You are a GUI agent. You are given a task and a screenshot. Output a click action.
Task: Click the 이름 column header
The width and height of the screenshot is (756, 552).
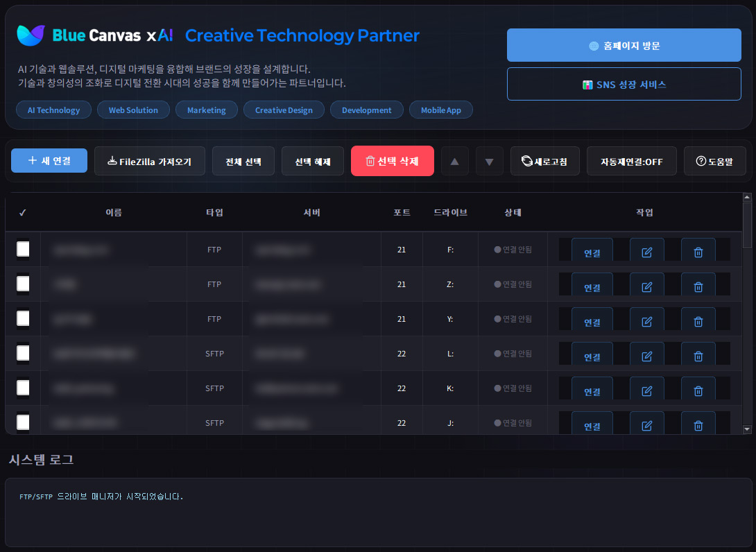[x=114, y=213]
